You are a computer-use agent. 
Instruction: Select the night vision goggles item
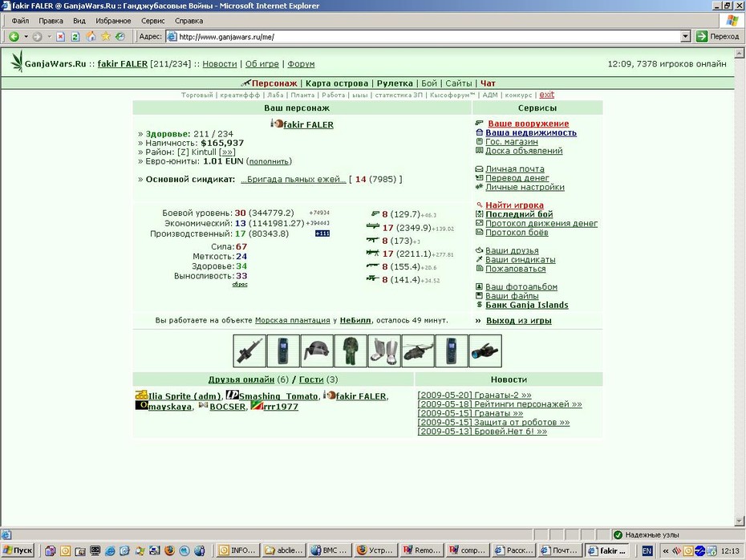485,351
